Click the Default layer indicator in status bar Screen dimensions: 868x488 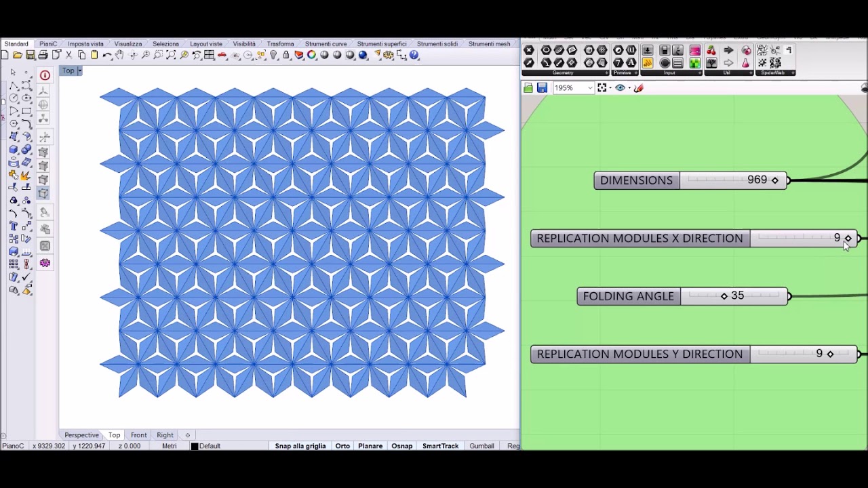pyautogui.click(x=206, y=446)
